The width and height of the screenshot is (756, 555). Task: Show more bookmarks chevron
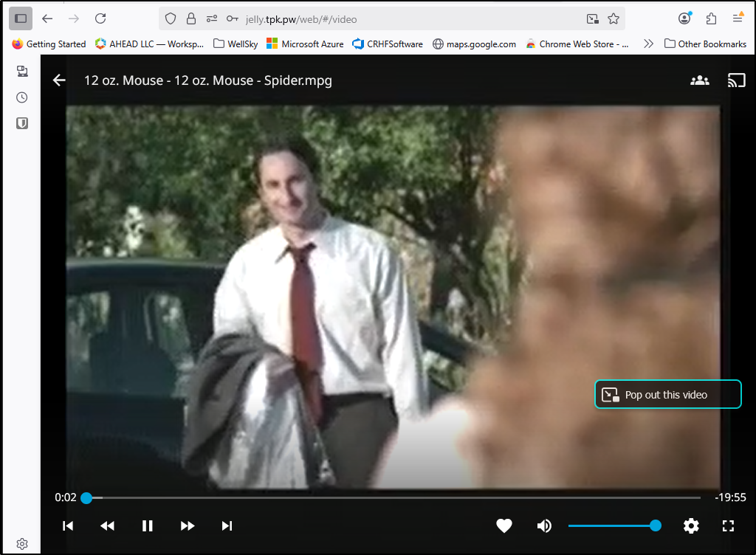(x=648, y=44)
